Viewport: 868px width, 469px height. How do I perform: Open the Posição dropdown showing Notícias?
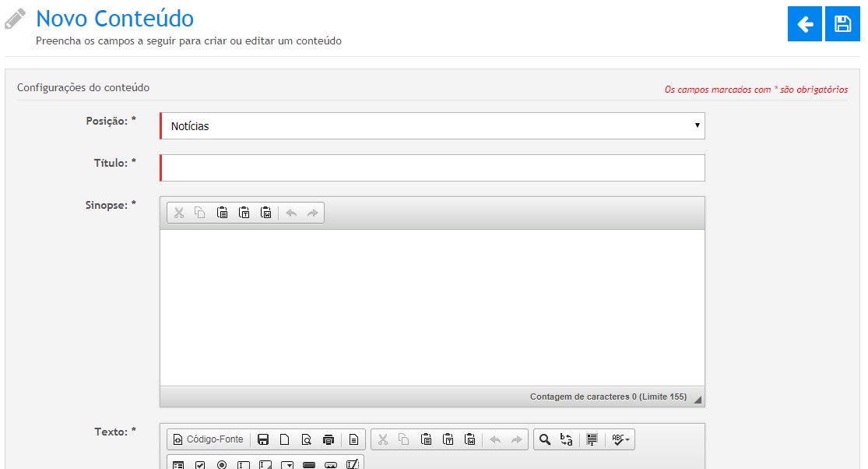(x=432, y=125)
